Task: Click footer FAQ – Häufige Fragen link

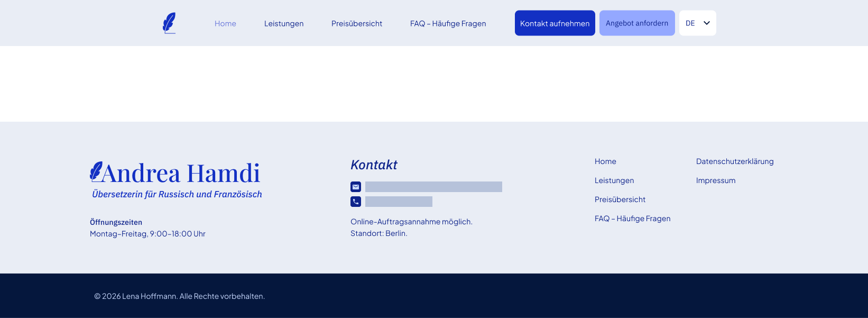Action: click(632, 219)
